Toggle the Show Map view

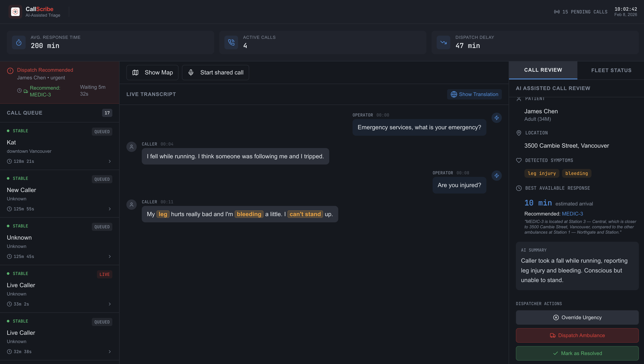[x=152, y=73]
